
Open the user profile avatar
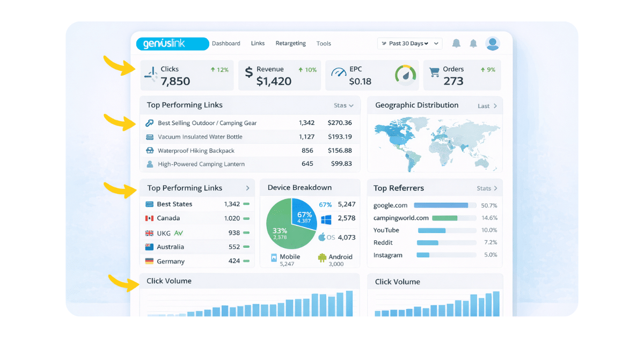pyautogui.click(x=493, y=43)
